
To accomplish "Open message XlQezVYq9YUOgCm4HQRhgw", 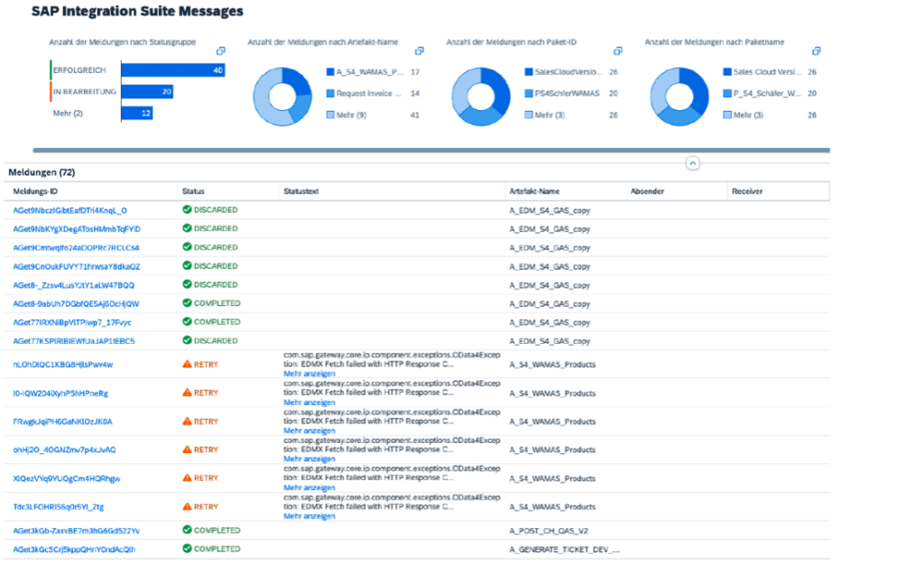I will coord(67,479).
